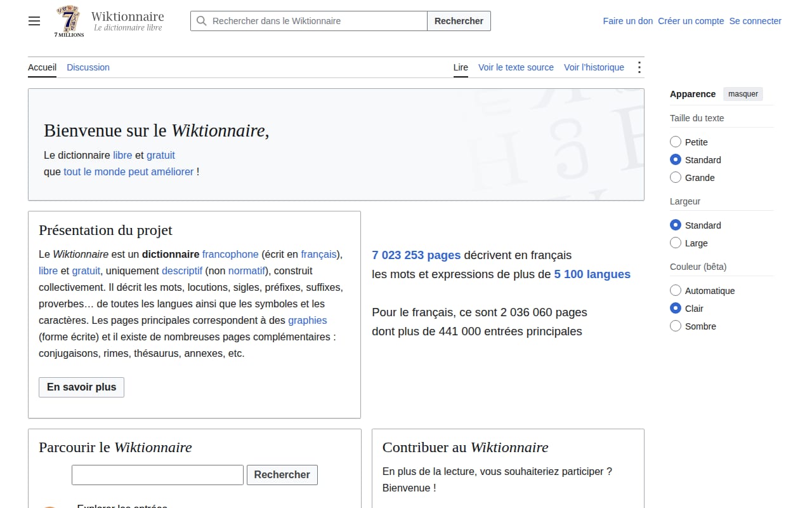Focus the Parcourir le Wiktionnaire search box
Screen dimensions: 812x508
click(x=157, y=475)
